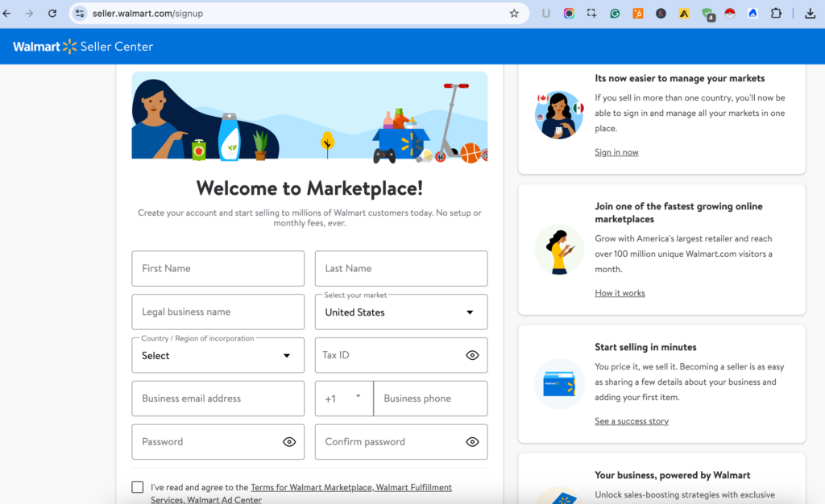Click the woman with flags illustration
Image resolution: width=825 pixels, height=504 pixels.
(559, 114)
